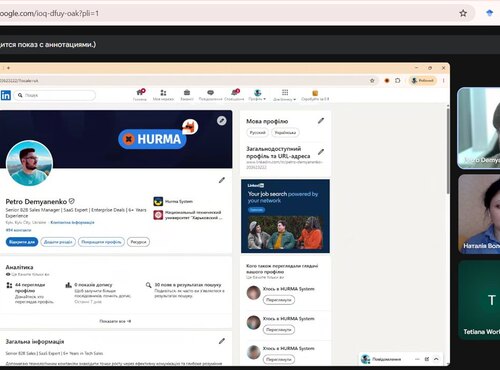Image resolution: width=500 pixels, height=370 pixels.
Task: Click the LinkedIn search field
Action: click(55, 95)
